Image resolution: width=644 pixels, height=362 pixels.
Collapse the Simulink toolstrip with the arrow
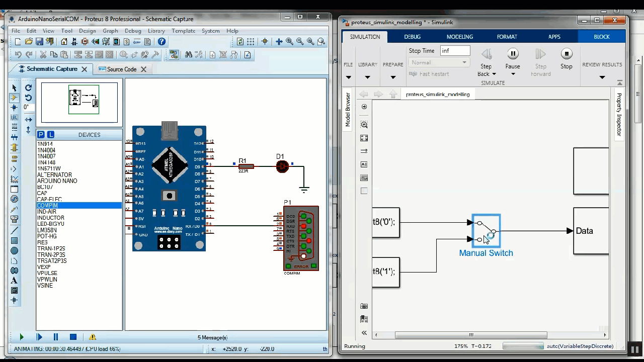pos(620,82)
